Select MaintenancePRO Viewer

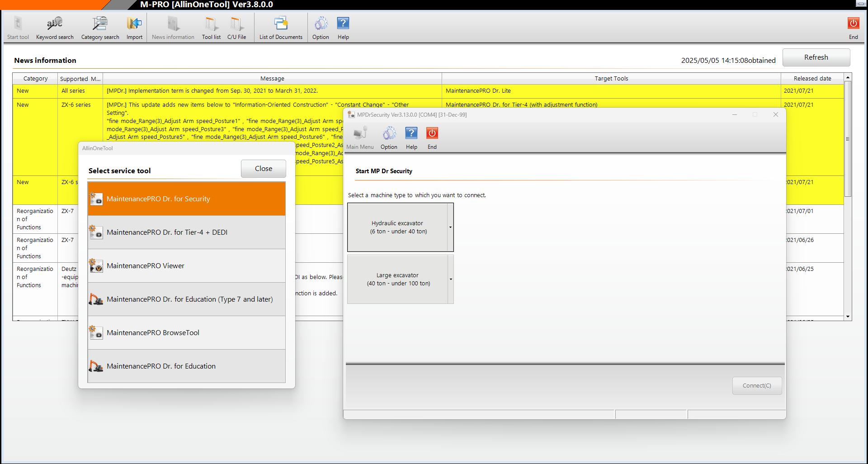[x=186, y=265]
